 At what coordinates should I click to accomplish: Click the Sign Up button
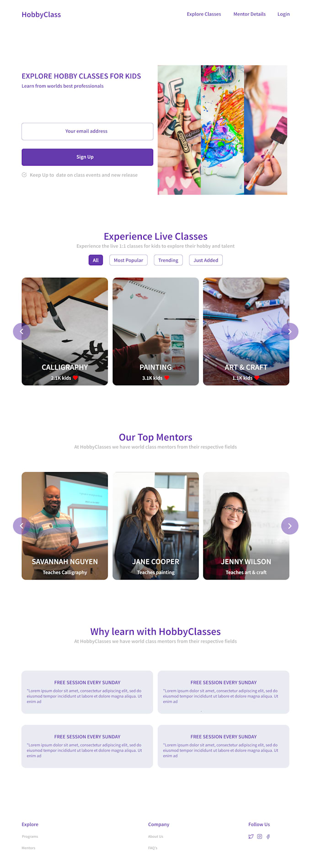click(87, 157)
